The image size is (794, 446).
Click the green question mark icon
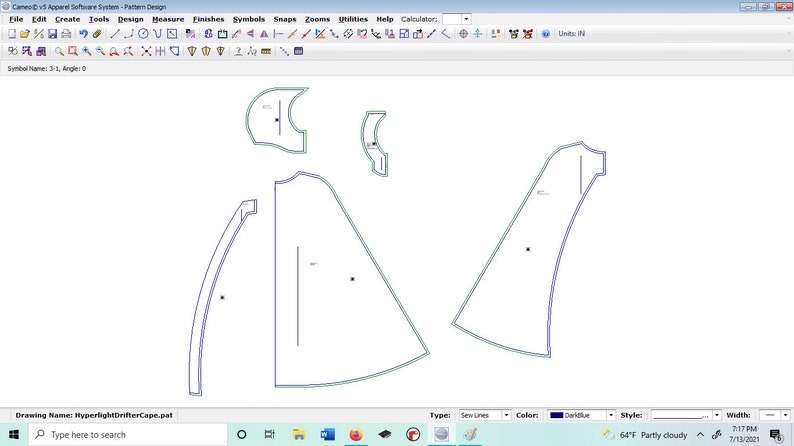(x=238, y=51)
